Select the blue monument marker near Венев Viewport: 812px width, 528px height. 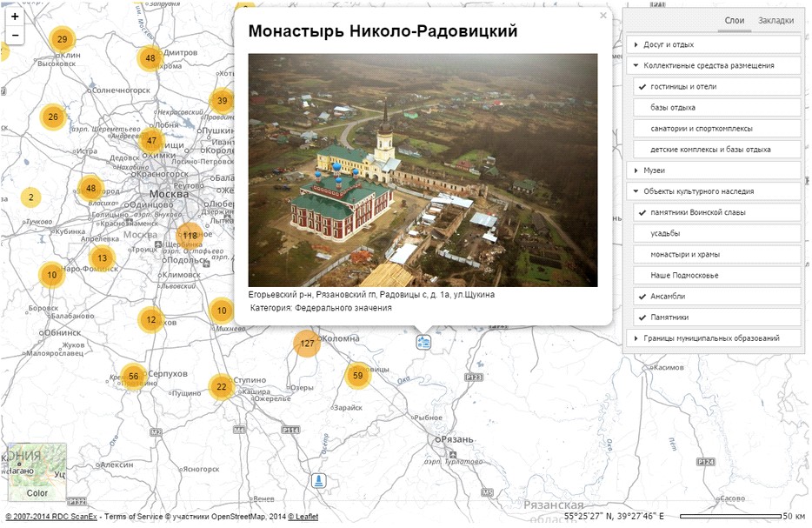[x=320, y=480]
